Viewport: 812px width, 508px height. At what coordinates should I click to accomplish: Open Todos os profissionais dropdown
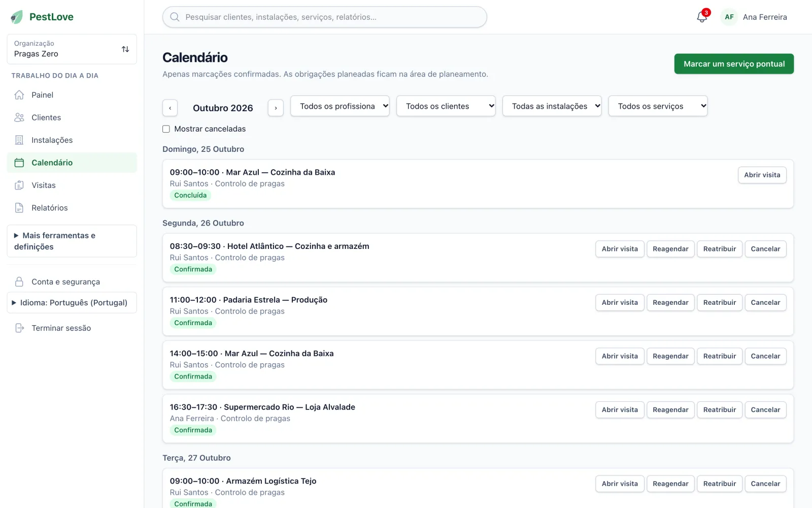340,106
